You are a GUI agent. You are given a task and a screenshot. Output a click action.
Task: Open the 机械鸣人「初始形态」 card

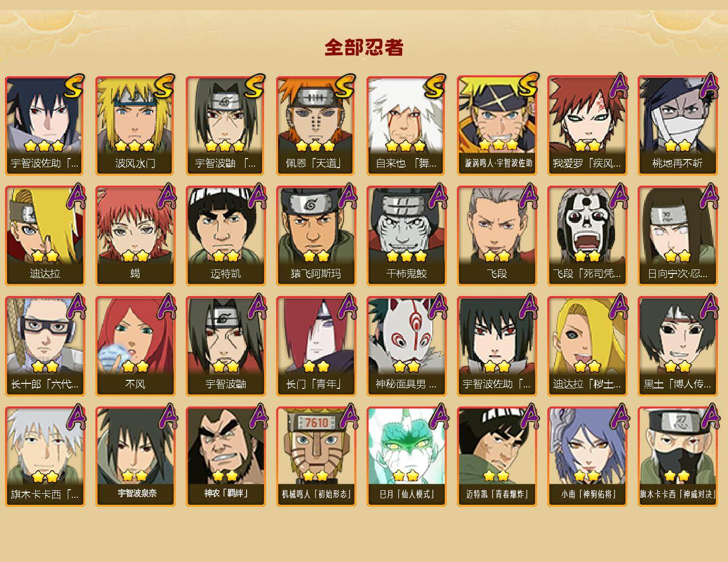coord(316,456)
